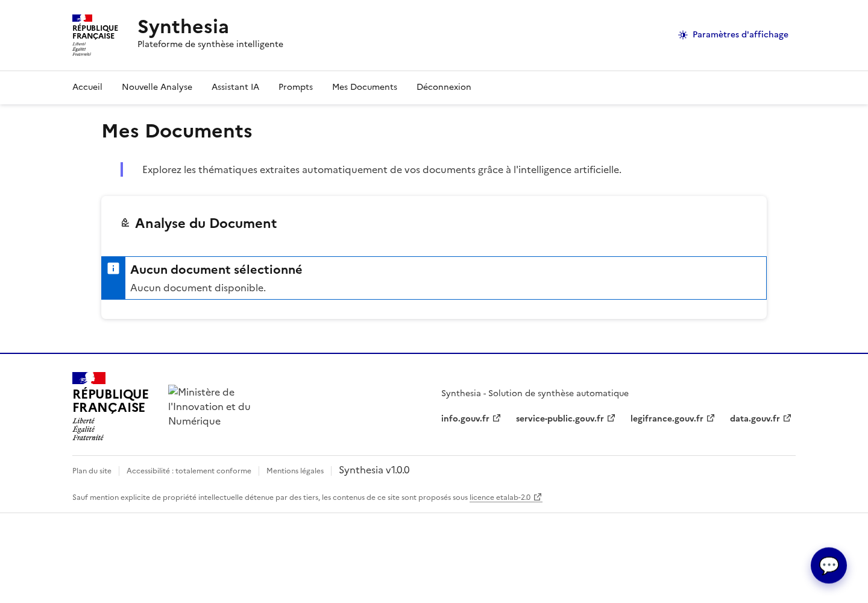Open the licence etalab-2.0 link
Screen dimensions: 868x603
click(506, 497)
